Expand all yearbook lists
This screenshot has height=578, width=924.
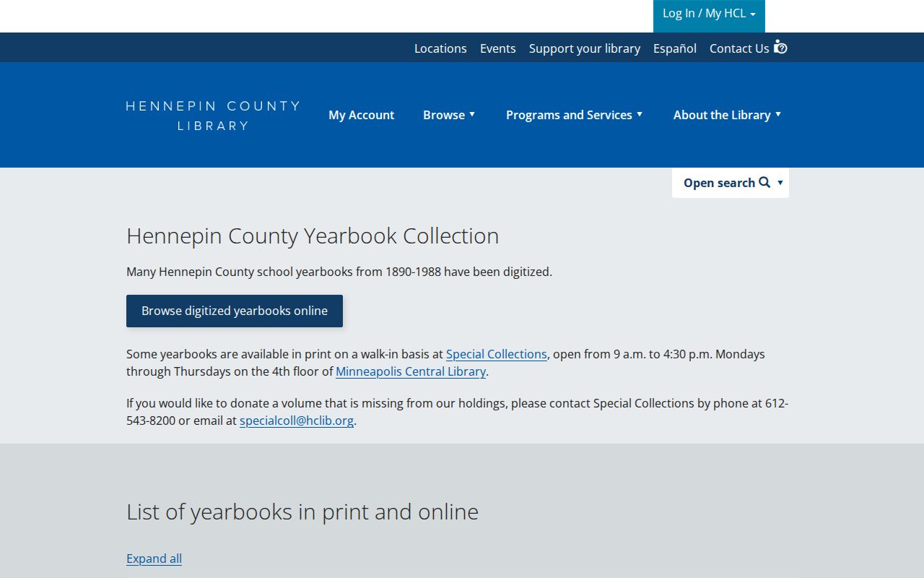(154, 558)
